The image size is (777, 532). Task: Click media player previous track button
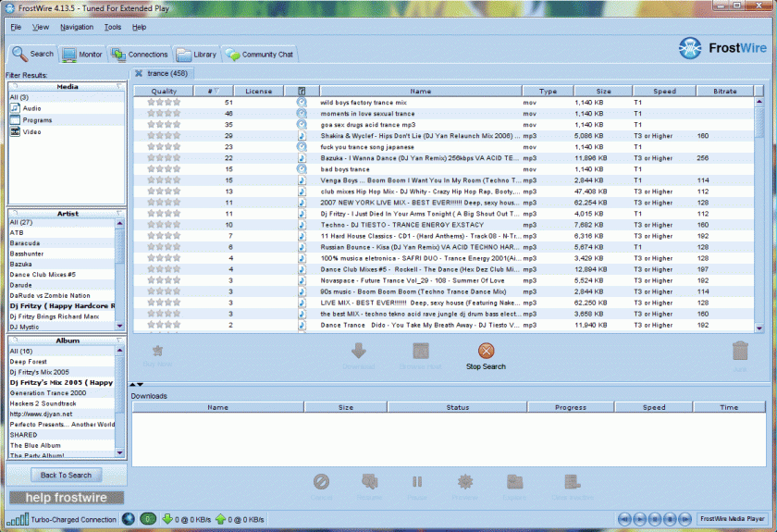click(x=624, y=519)
